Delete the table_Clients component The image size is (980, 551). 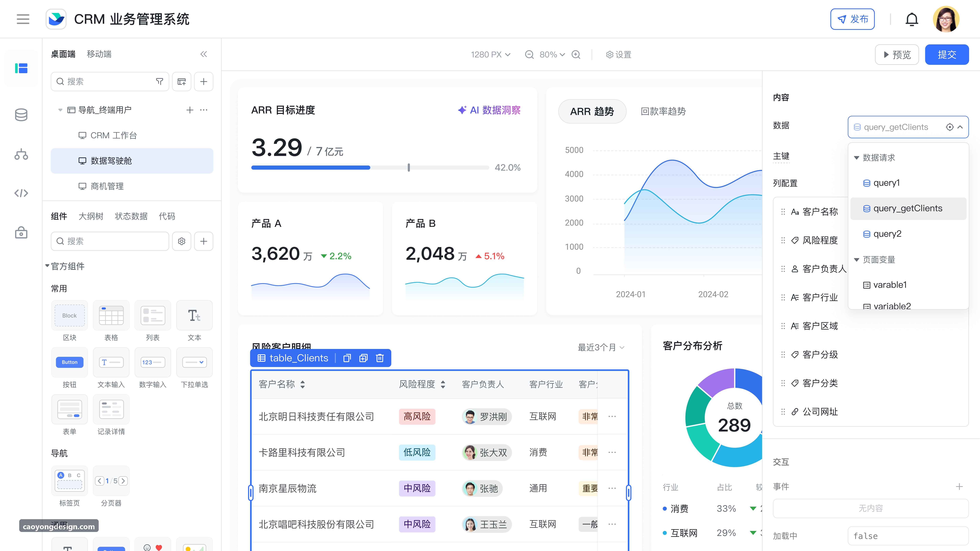[380, 358]
